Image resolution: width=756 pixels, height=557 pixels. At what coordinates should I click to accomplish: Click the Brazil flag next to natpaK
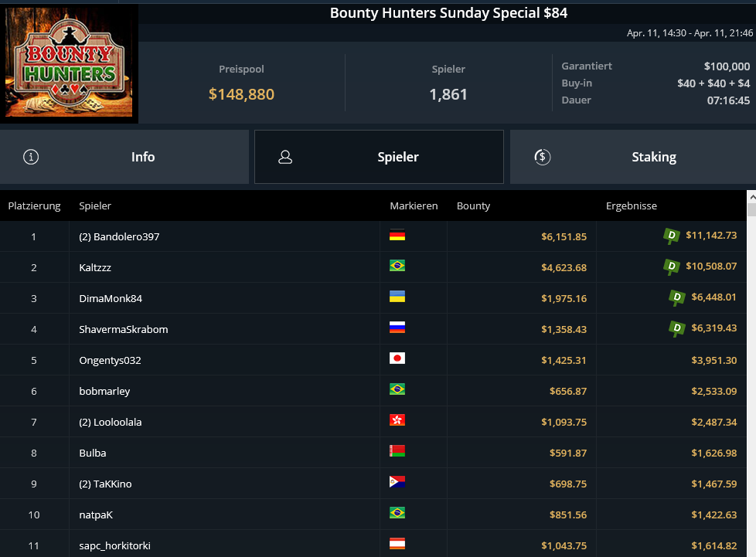[397, 513]
